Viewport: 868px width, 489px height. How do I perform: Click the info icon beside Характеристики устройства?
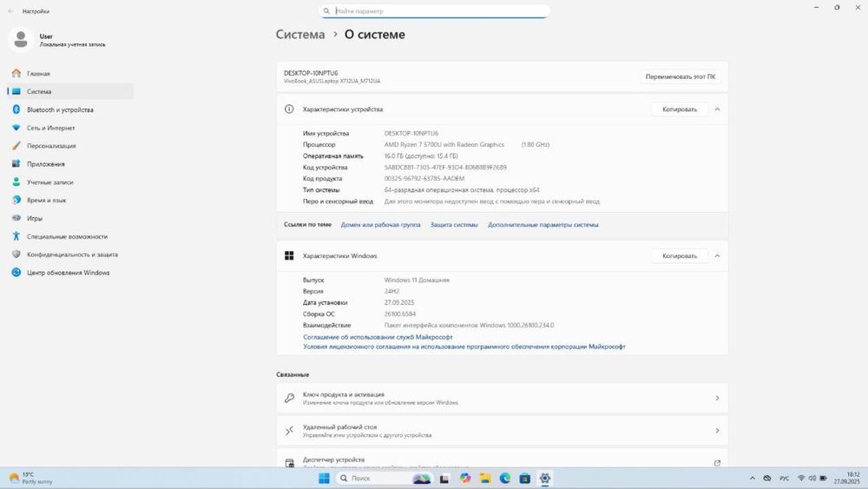click(x=289, y=109)
